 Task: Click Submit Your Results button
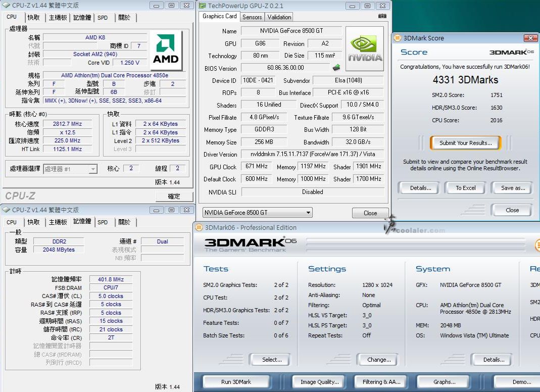[x=465, y=143]
